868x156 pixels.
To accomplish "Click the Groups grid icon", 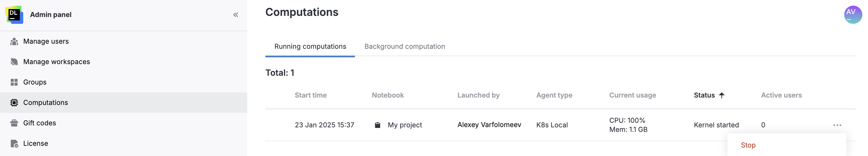I will tap(14, 82).
